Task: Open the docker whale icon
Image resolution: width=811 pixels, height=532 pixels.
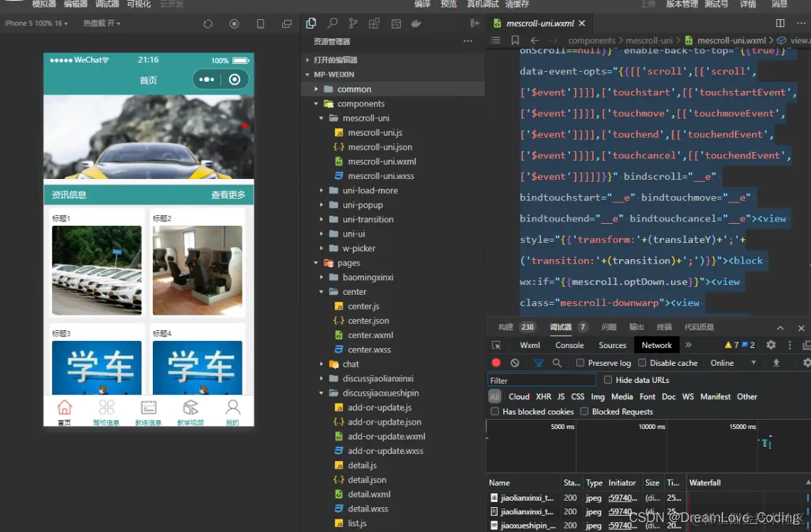Action: point(417,23)
